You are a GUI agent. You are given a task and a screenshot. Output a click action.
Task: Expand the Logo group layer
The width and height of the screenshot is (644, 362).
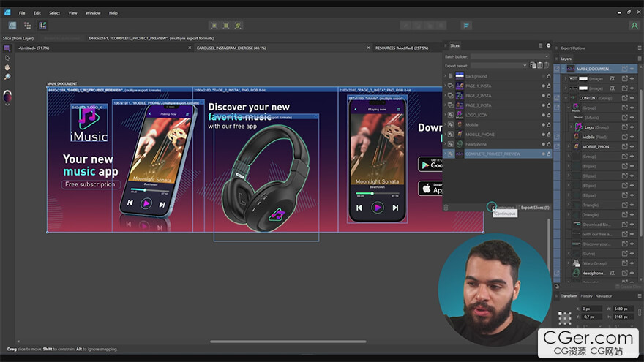pyautogui.click(x=572, y=127)
